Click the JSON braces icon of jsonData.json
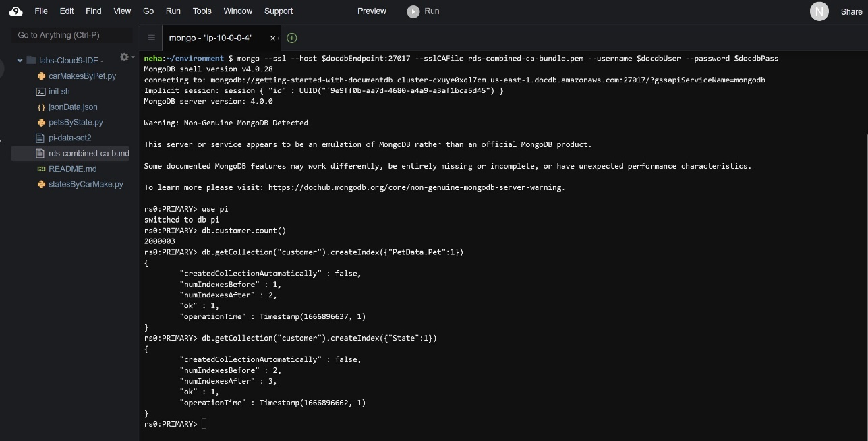The height and width of the screenshot is (441, 868). [41, 107]
